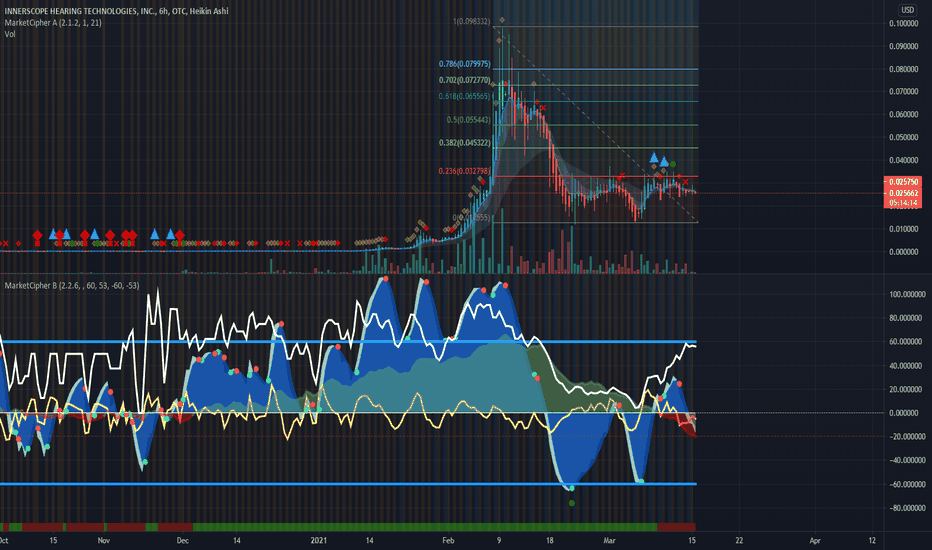Click the 0.618(0.065565) Fibonacci level label
Image resolution: width=932 pixels, height=550 pixels.
click(465, 96)
